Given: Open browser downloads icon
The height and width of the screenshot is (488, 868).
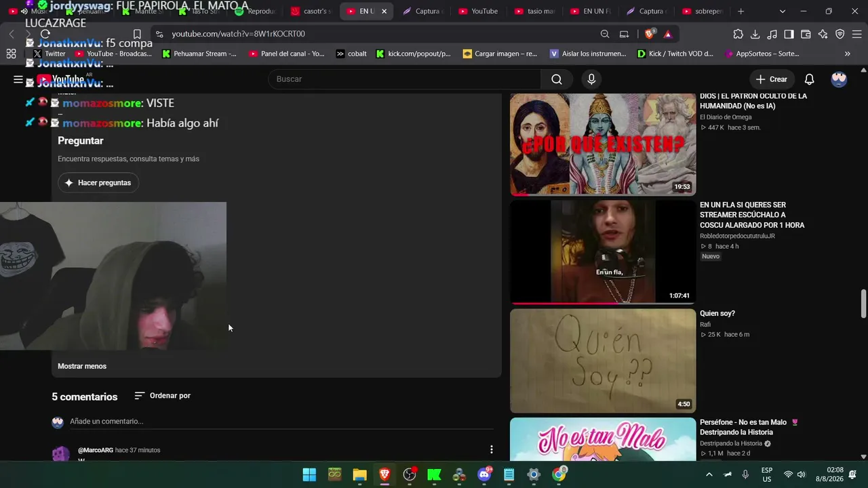Looking at the screenshot, I should [755, 34].
